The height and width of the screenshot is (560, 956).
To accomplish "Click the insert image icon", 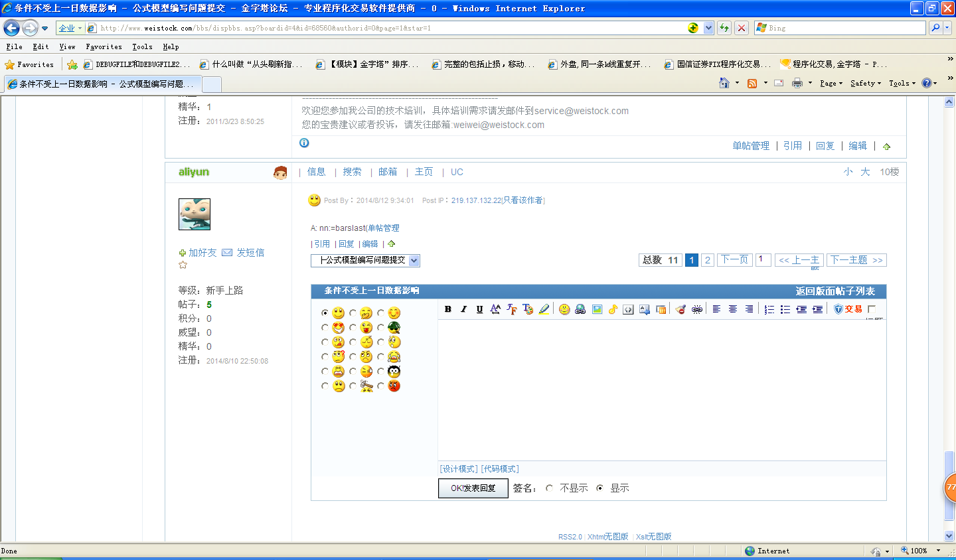I will [597, 309].
